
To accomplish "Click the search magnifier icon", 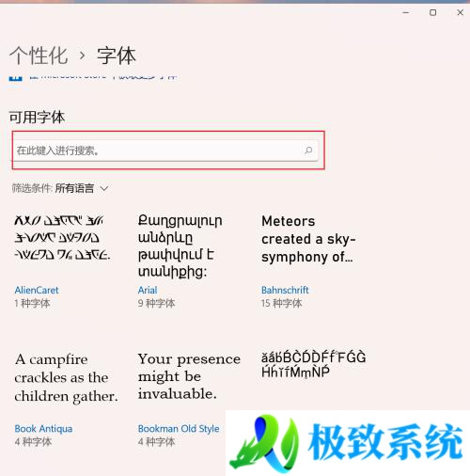I will coord(308,151).
